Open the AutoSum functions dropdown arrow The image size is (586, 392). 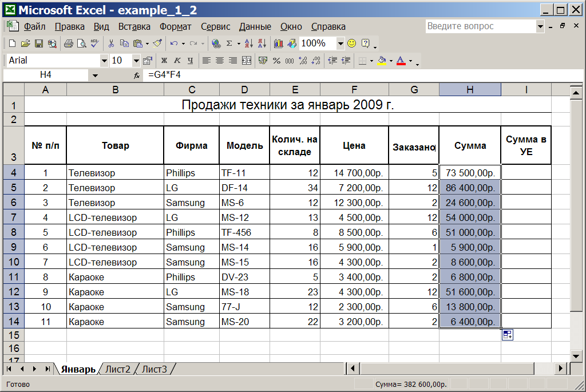[239, 43]
